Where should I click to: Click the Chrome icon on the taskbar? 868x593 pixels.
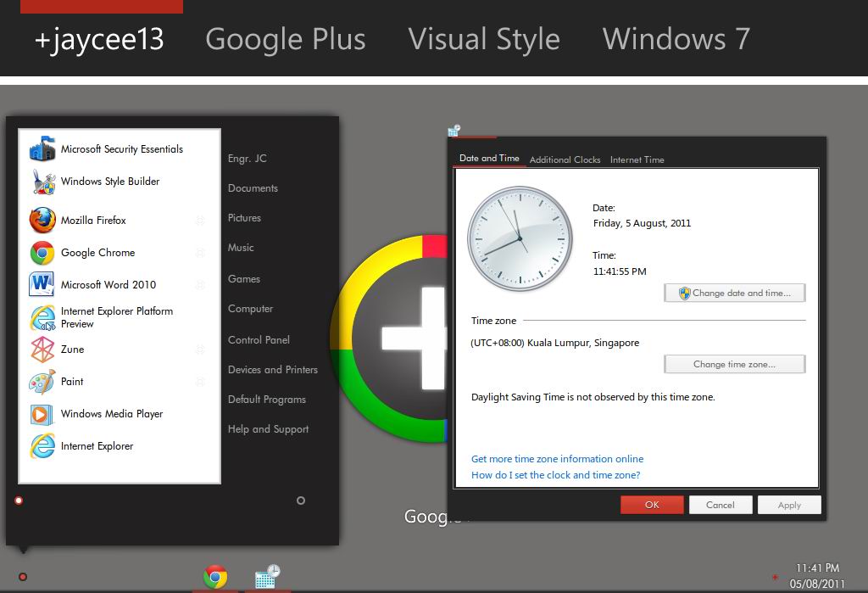point(215,577)
